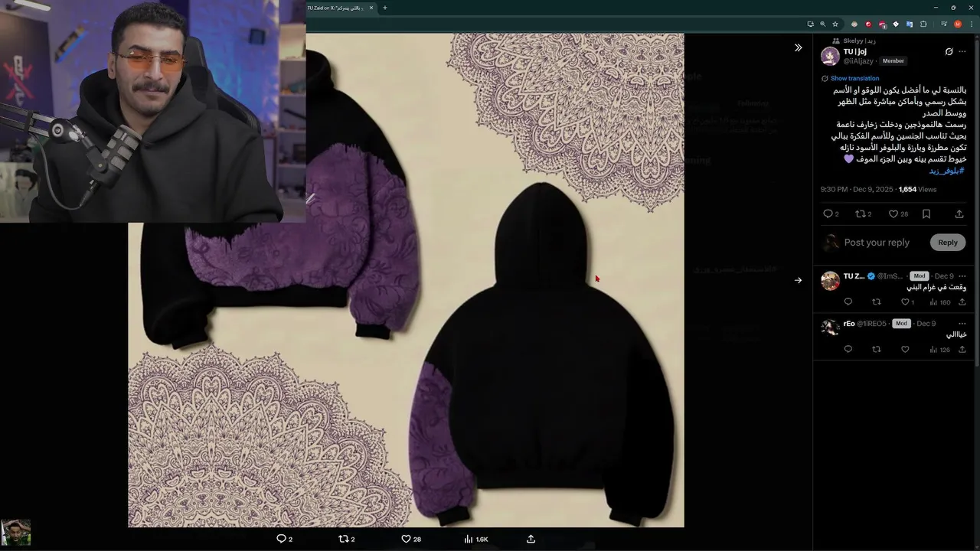Collapse the side panel with double-chevron icon
Viewport: 980px width, 551px height.
(x=798, y=47)
